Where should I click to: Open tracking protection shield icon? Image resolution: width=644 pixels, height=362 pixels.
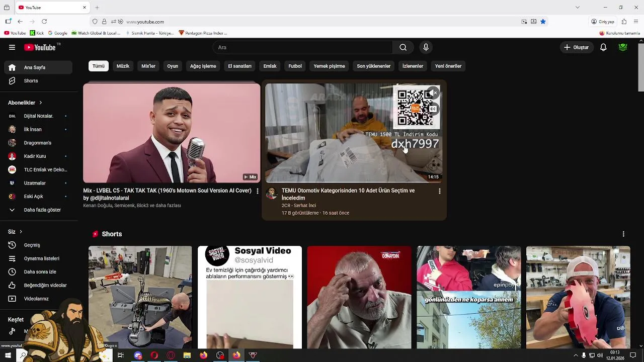pyautogui.click(x=95, y=22)
